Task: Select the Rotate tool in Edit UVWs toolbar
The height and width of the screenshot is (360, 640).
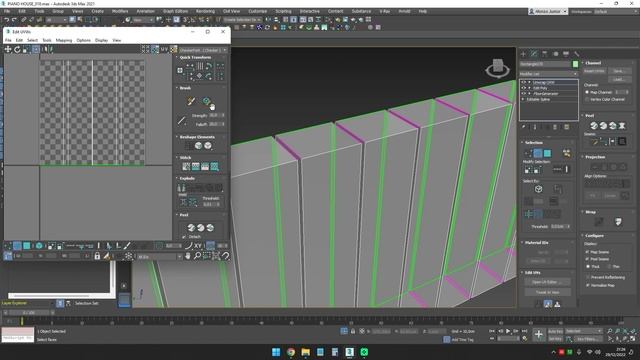Action: [x=17, y=49]
